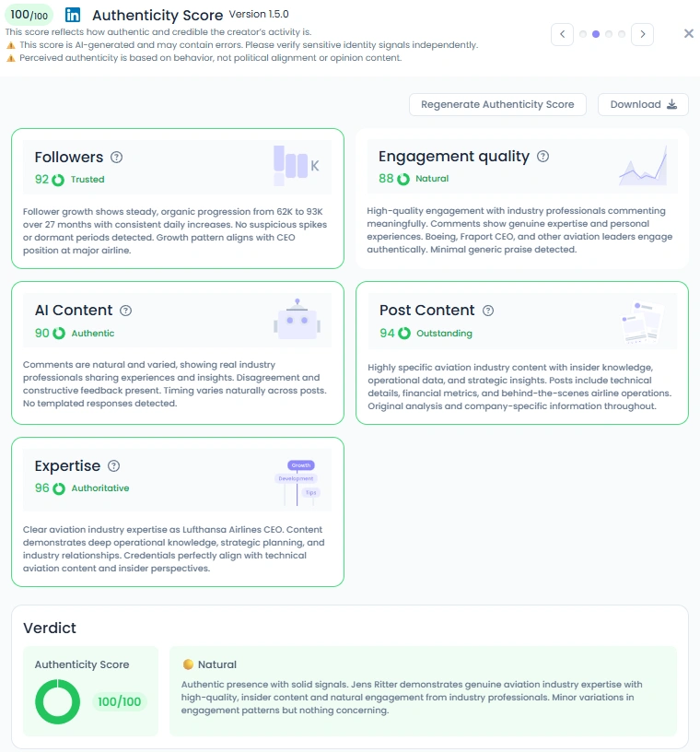Image resolution: width=700 pixels, height=752 pixels.
Task: Click the AI Content 90 score ring
Action: 59,334
